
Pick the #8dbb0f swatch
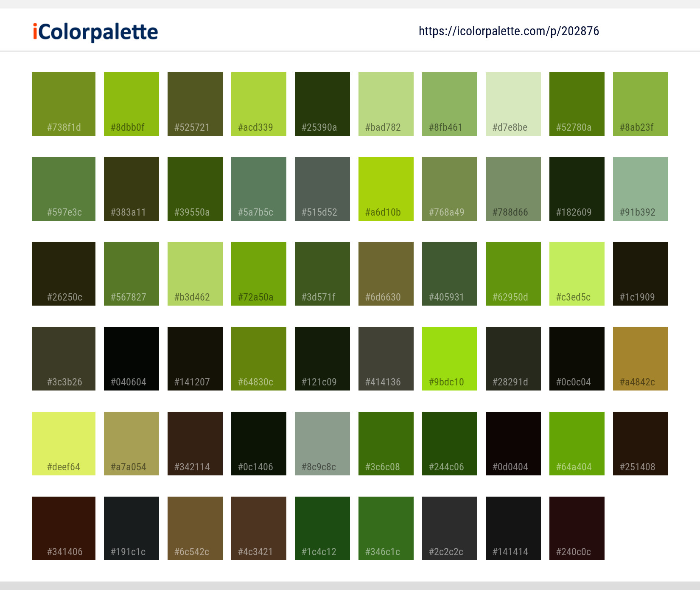point(132,104)
